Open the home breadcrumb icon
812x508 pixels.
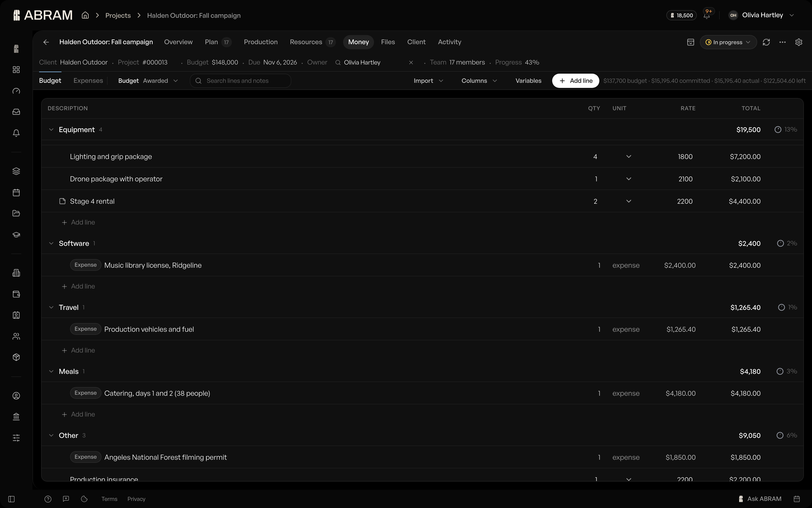pyautogui.click(x=85, y=15)
